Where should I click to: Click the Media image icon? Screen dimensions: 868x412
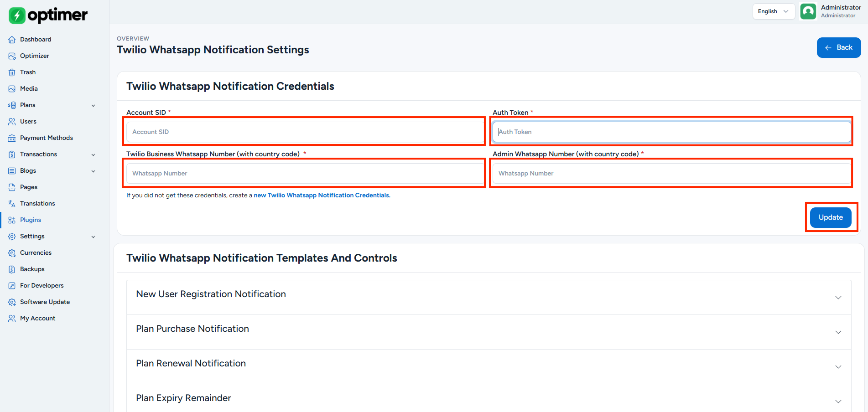12,89
